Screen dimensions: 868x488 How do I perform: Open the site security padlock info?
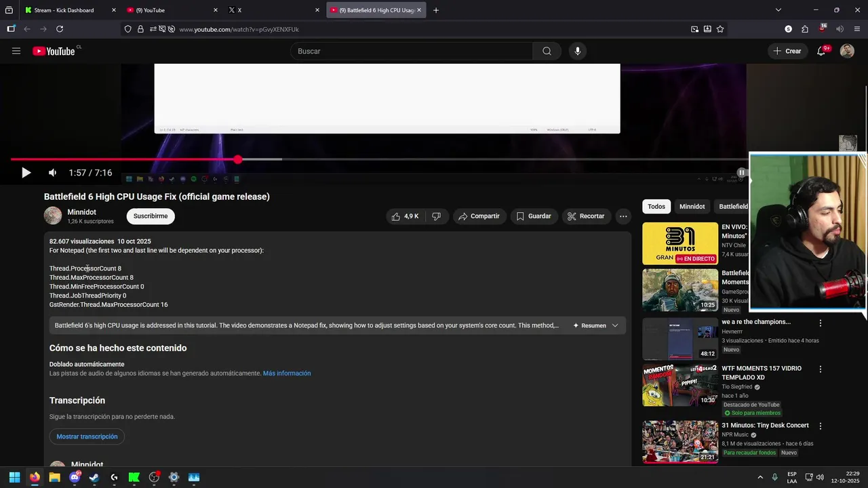pyautogui.click(x=140, y=29)
